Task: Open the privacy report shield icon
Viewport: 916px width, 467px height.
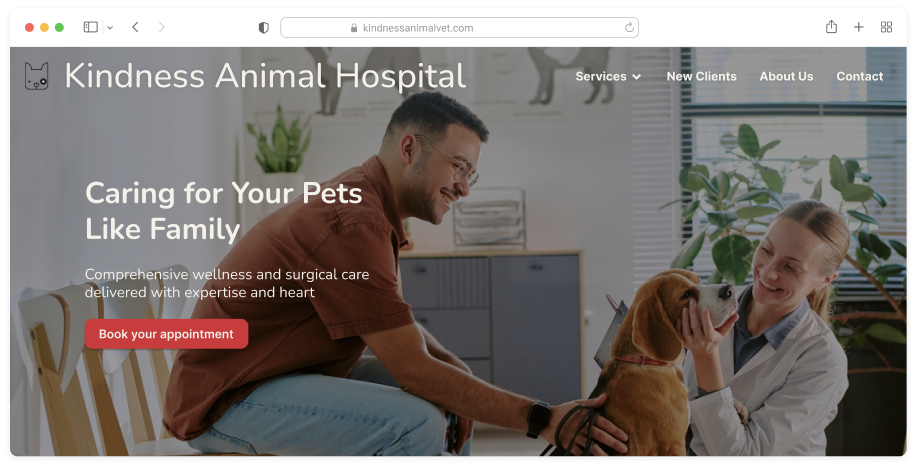Action: click(x=263, y=27)
